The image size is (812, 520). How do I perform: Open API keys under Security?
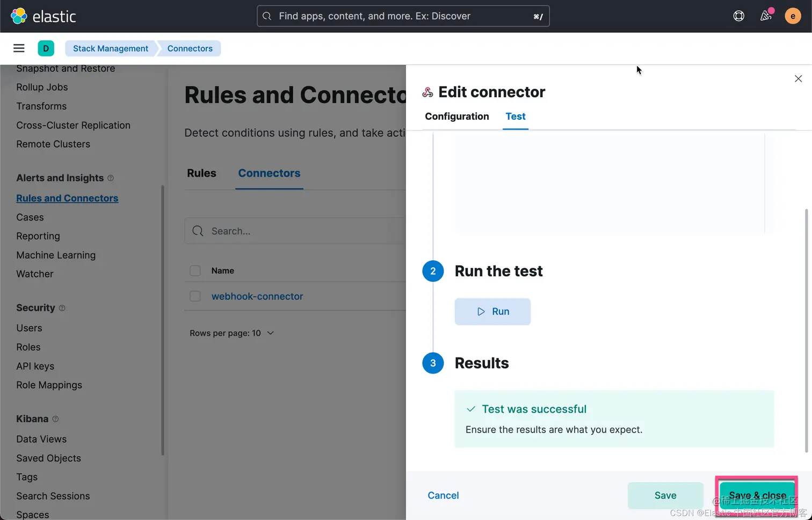[35, 367]
